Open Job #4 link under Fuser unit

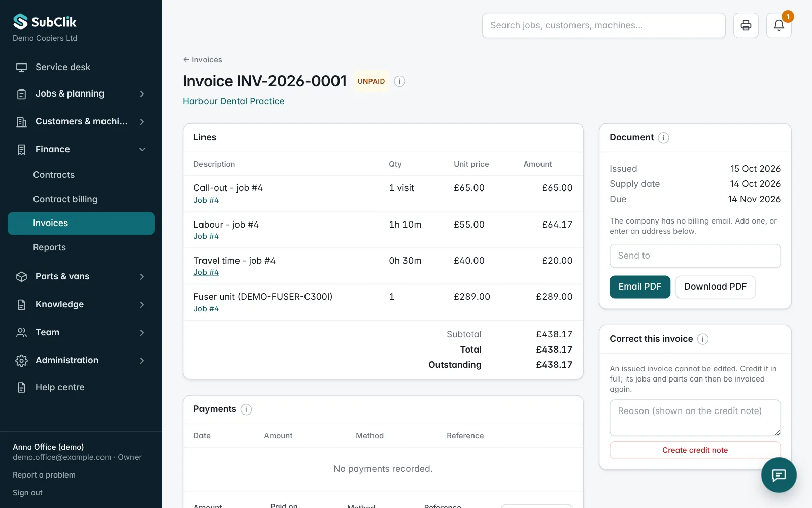[206, 309]
